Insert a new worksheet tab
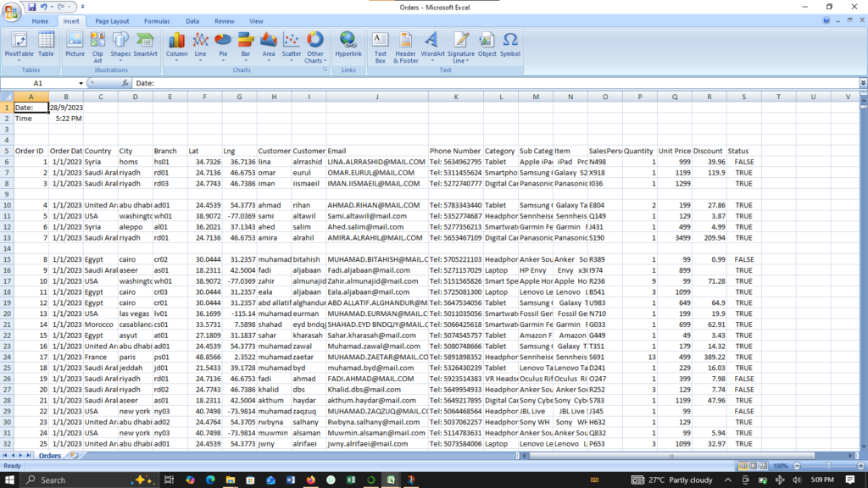Image resolution: width=868 pixels, height=488 pixels. click(75, 455)
